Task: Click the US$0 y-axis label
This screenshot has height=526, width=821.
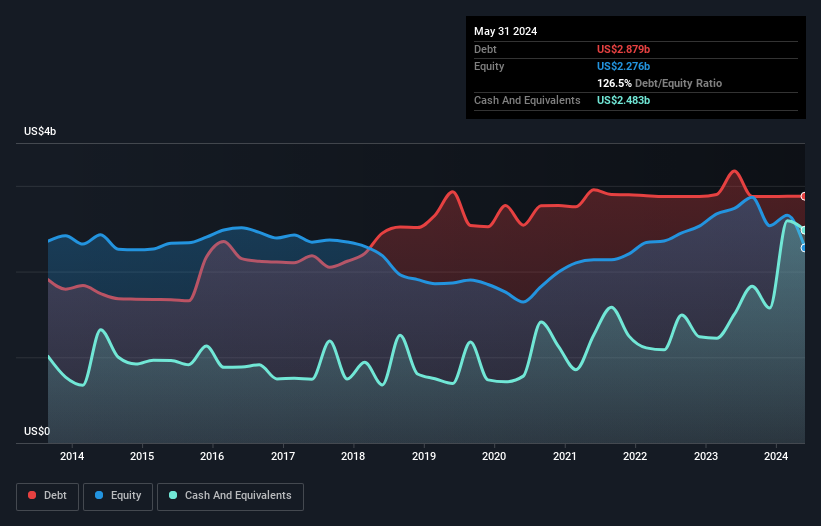Action: [x=37, y=431]
